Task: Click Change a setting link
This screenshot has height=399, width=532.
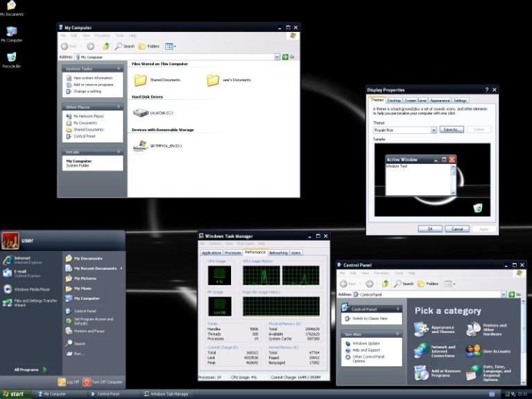Action: (x=84, y=92)
